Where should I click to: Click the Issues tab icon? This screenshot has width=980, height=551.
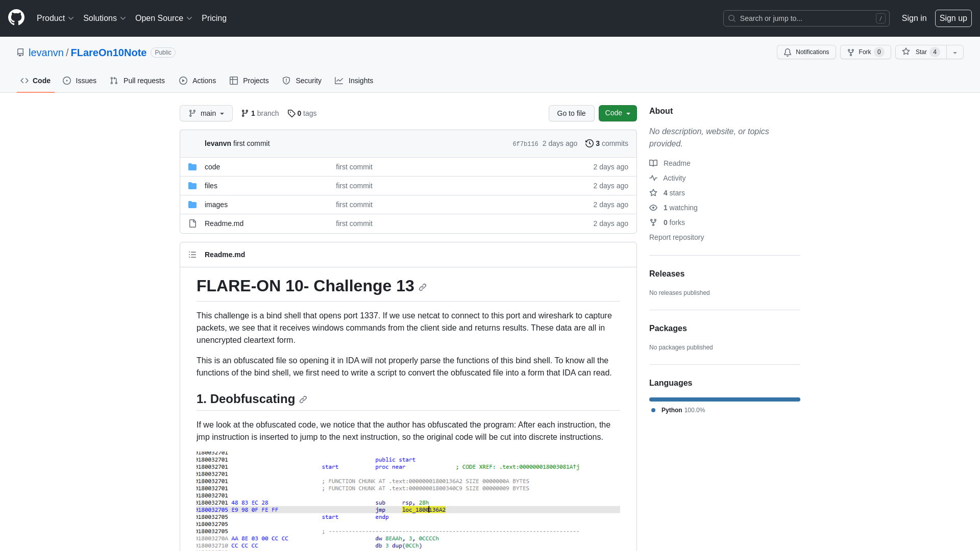[67, 81]
